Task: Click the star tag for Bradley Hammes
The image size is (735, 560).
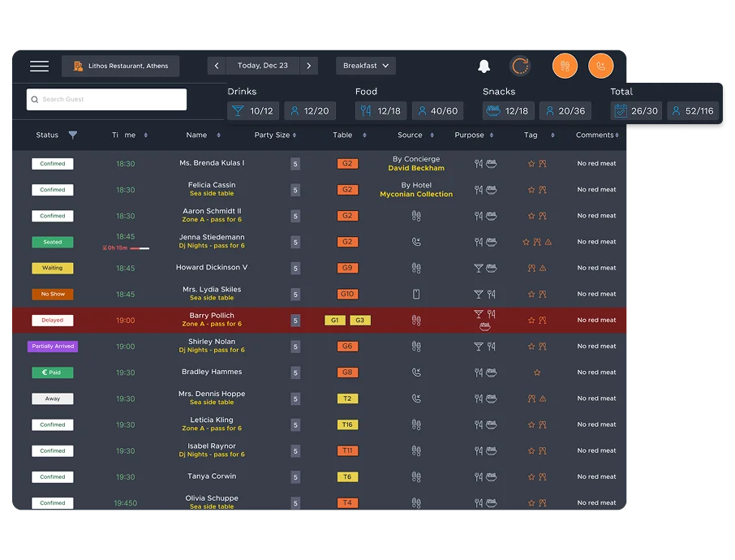Action: [x=537, y=373]
